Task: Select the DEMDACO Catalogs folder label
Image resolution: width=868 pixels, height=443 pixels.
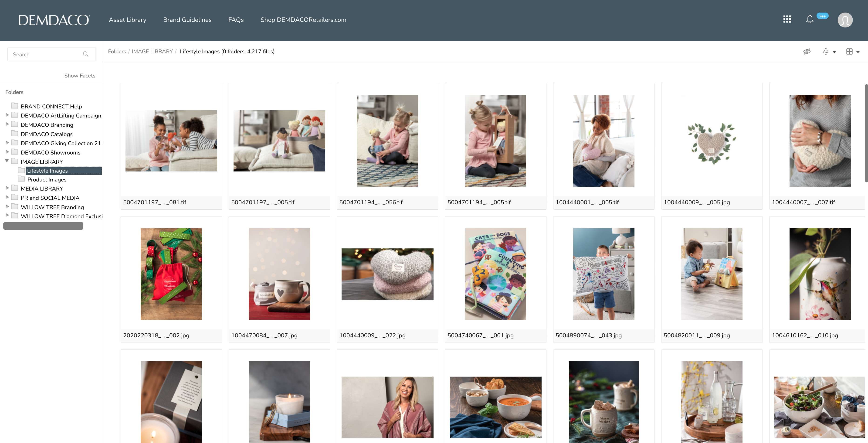Action: 47,134
